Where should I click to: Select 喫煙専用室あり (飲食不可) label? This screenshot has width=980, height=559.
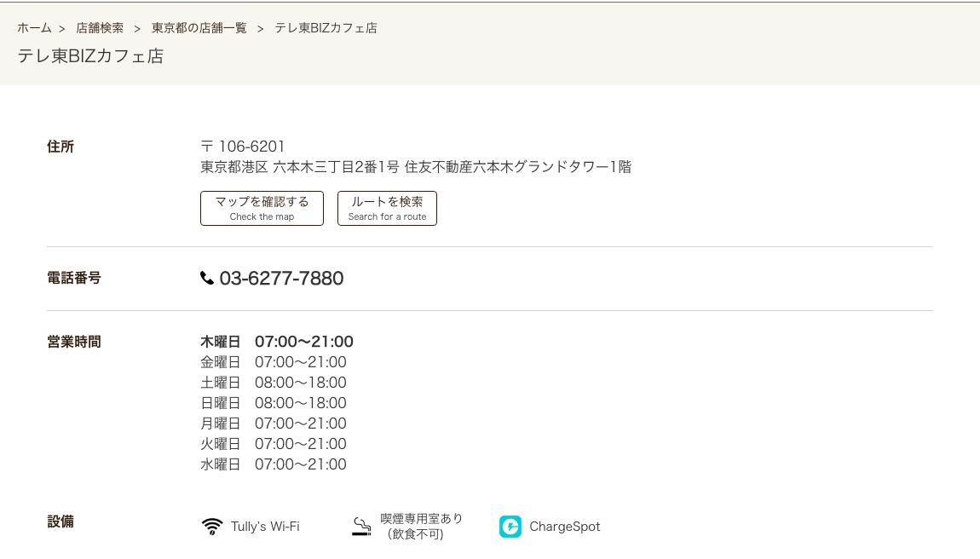coord(421,527)
